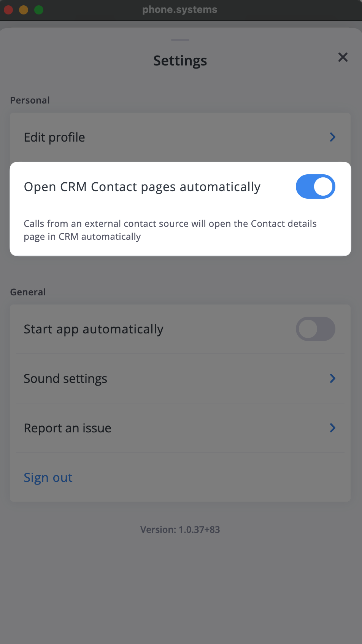This screenshot has width=362, height=644.
Task: Click the Start app automatically label text
Action: (94, 329)
